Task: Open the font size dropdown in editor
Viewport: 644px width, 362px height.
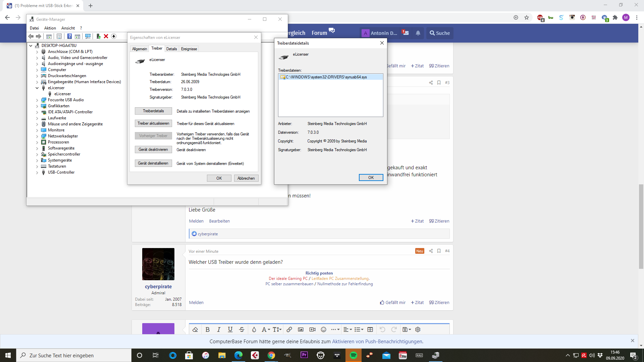Action: pyautogui.click(x=277, y=329)
